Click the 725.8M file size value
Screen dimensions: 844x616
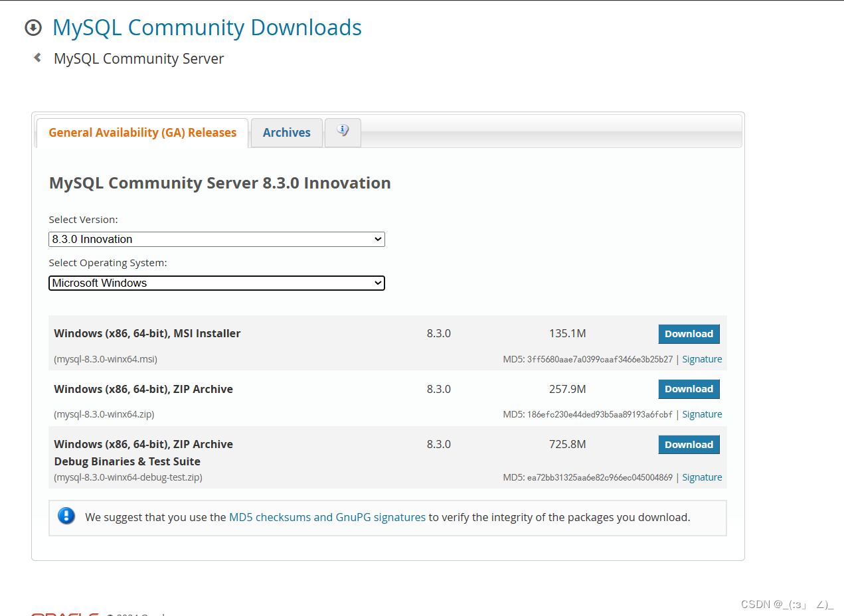click(x=568, y=444)
